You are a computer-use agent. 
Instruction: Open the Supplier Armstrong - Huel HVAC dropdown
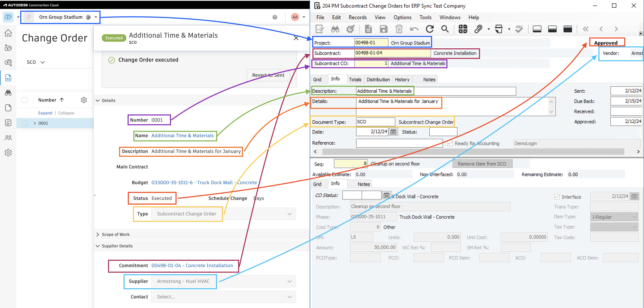point(223,281)
